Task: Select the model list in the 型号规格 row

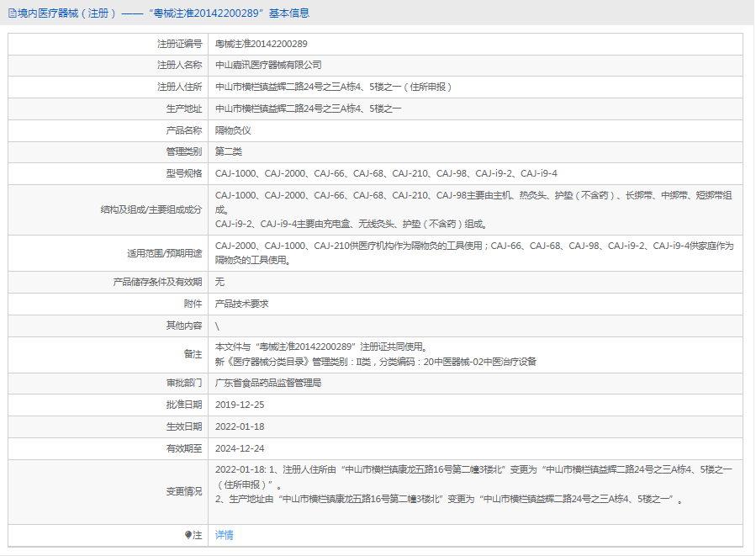Action: coord(386,173)
